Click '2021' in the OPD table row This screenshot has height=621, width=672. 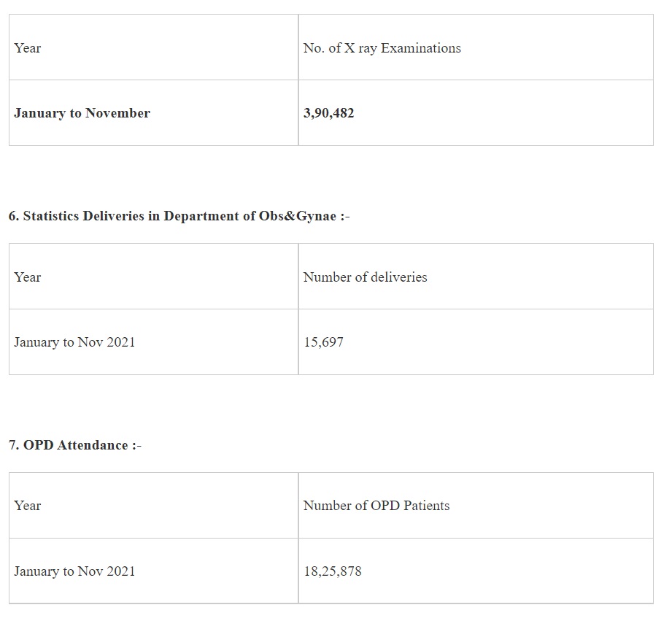[x=120, y=571]
